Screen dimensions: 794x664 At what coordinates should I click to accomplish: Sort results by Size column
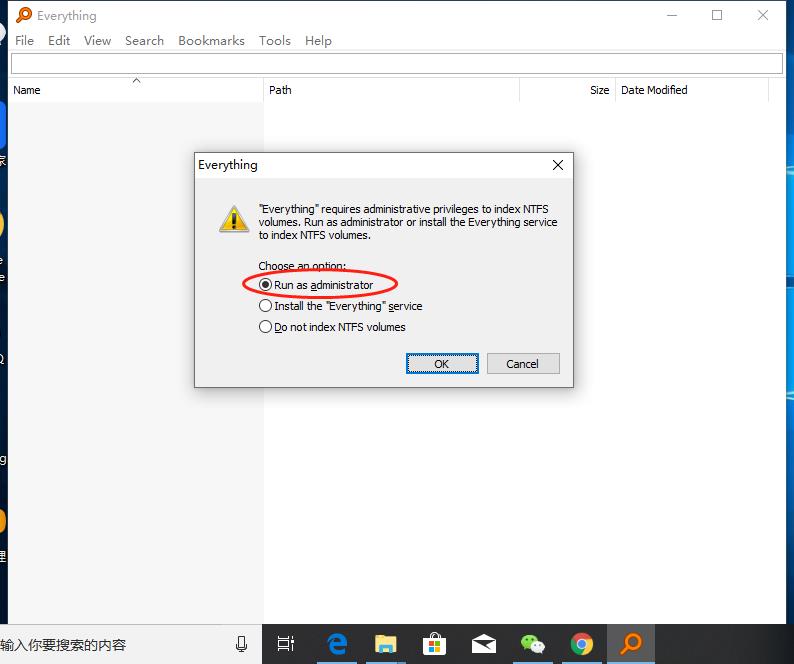point(567,90)
